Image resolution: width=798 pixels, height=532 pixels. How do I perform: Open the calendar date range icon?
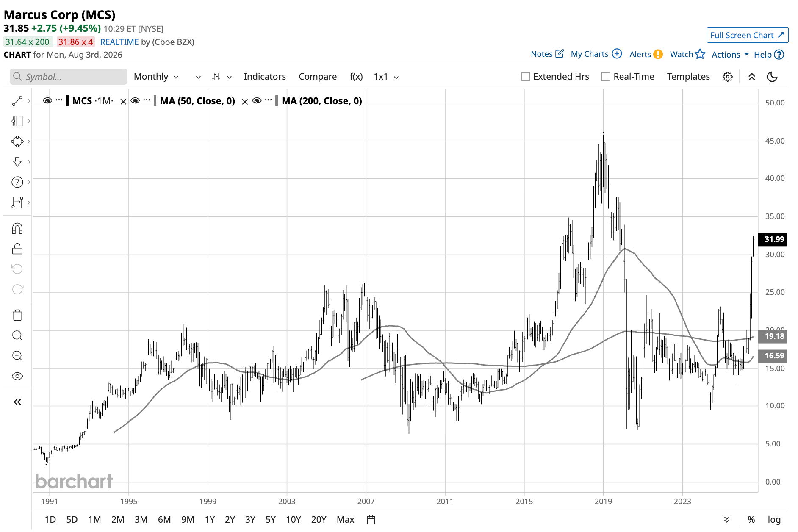click(x=371, y=520)
